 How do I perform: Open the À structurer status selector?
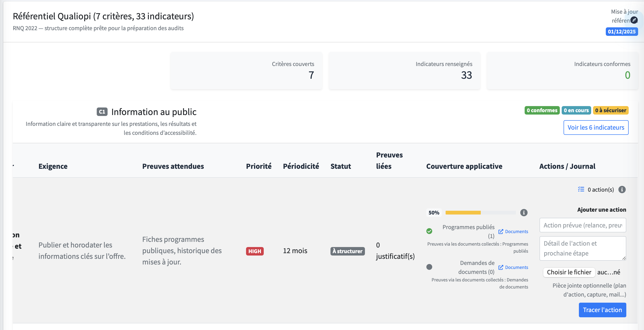pos(347,251)
